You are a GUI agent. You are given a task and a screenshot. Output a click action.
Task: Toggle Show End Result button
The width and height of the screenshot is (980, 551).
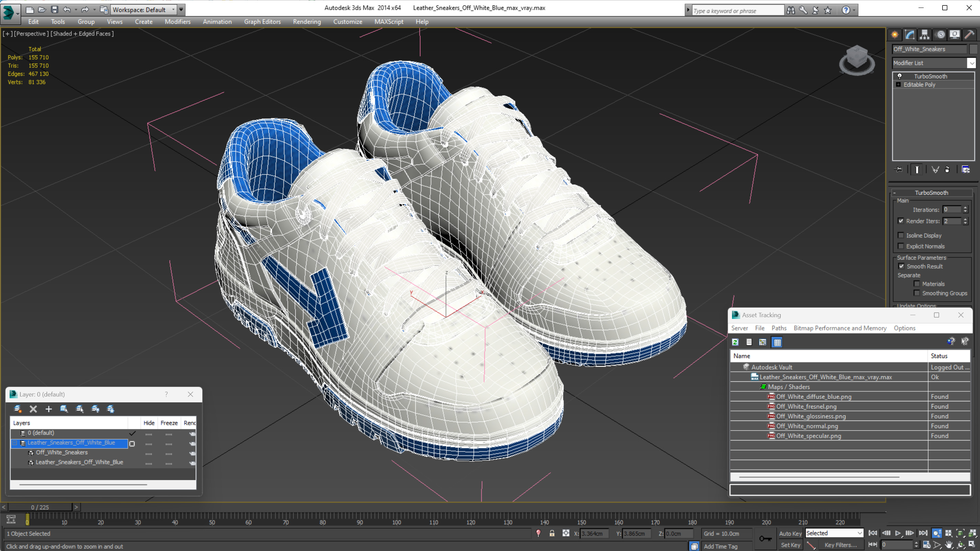(x=917, y=169)
